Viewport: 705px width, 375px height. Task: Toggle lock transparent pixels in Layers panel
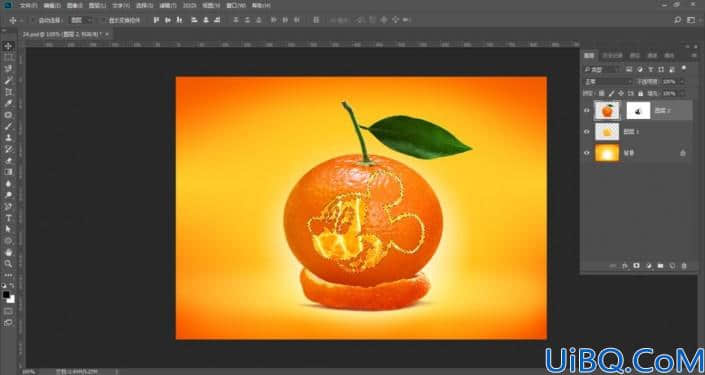tap(602, 94)
